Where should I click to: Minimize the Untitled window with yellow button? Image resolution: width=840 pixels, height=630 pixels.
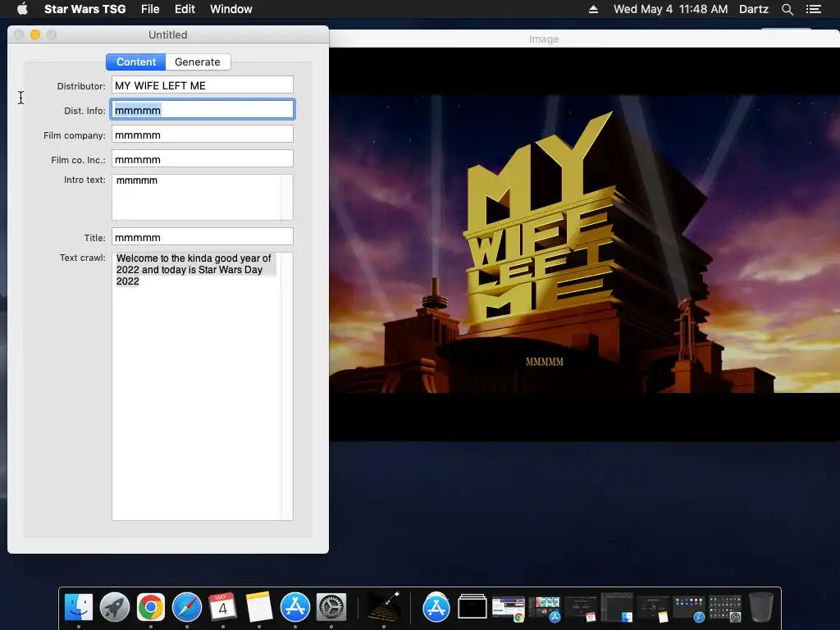tap(35, 34)
